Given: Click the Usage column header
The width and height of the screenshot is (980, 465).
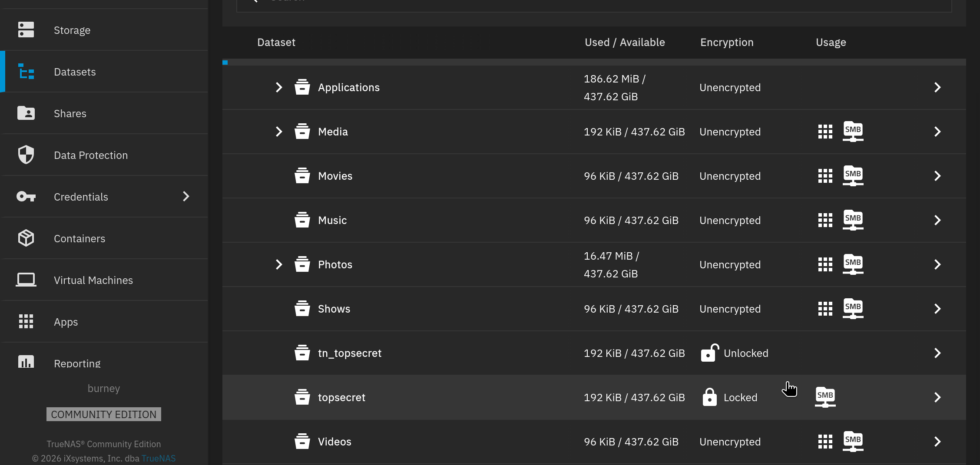Looking at the screenshot, I should (x=831, y=42).
